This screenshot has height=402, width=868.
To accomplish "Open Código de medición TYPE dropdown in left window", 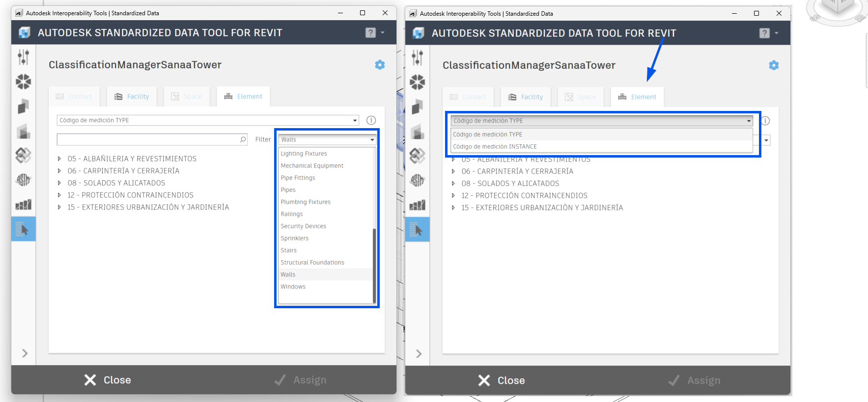I will click(208, 120).
